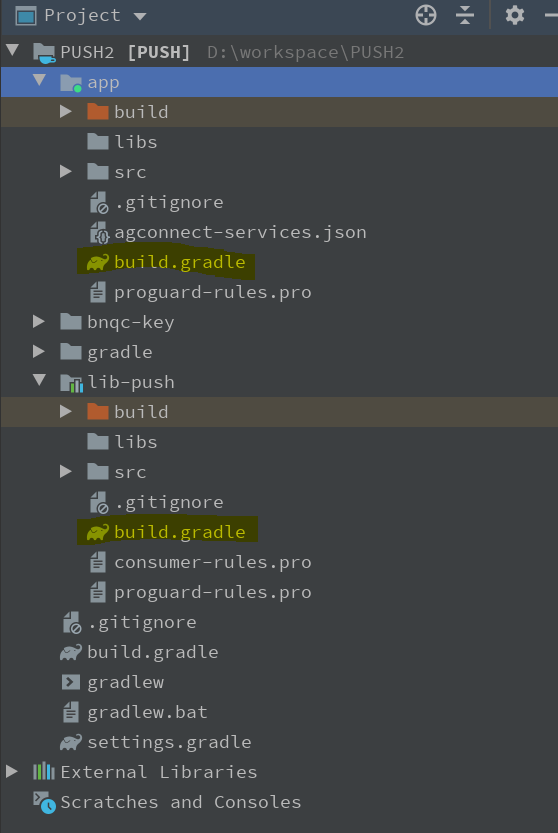558x833 pixels.
Task: Expand the src folder under app
Action: coord(65,171)
